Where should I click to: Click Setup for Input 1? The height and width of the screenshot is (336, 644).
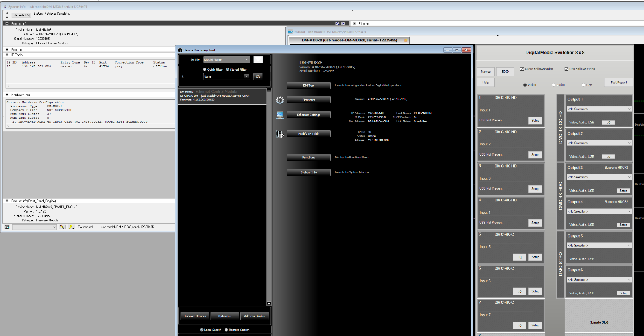[535, 121]
